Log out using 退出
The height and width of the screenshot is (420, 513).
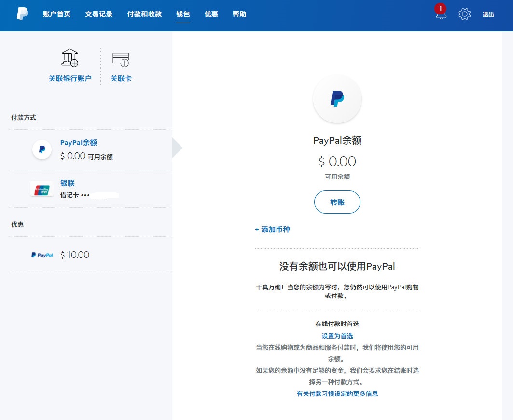tap(488, 14)
